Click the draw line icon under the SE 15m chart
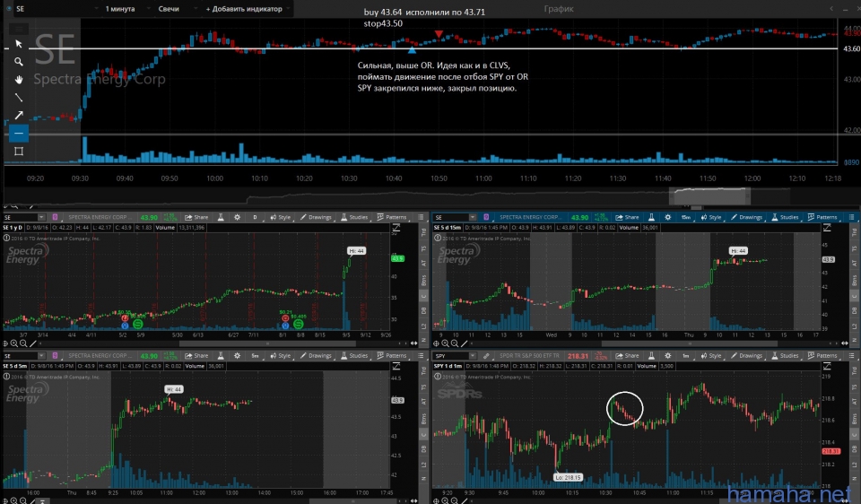The width and height of the screenshot is (861, 504). [465, 343]
